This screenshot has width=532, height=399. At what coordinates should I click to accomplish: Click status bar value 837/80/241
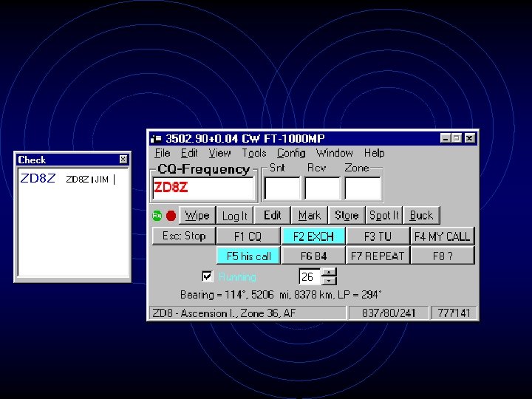(x=389, y=313)
